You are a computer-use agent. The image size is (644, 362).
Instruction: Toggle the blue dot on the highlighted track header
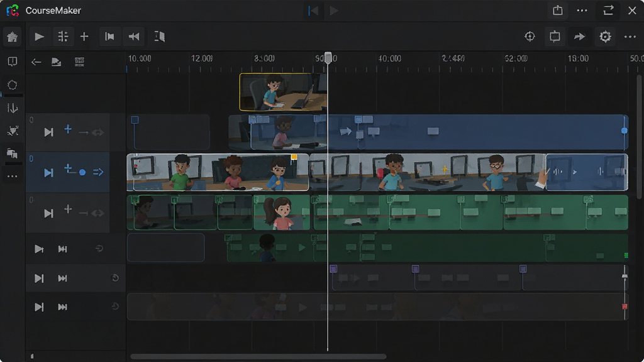coord(82,172)
